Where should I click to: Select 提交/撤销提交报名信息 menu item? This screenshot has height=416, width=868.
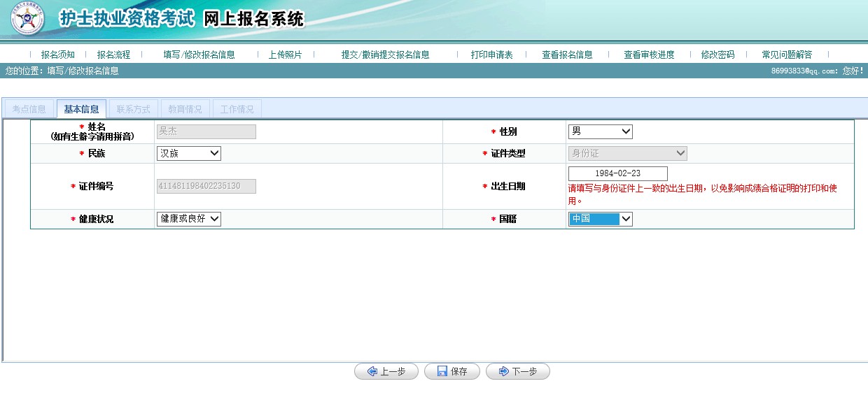[385, 55]
